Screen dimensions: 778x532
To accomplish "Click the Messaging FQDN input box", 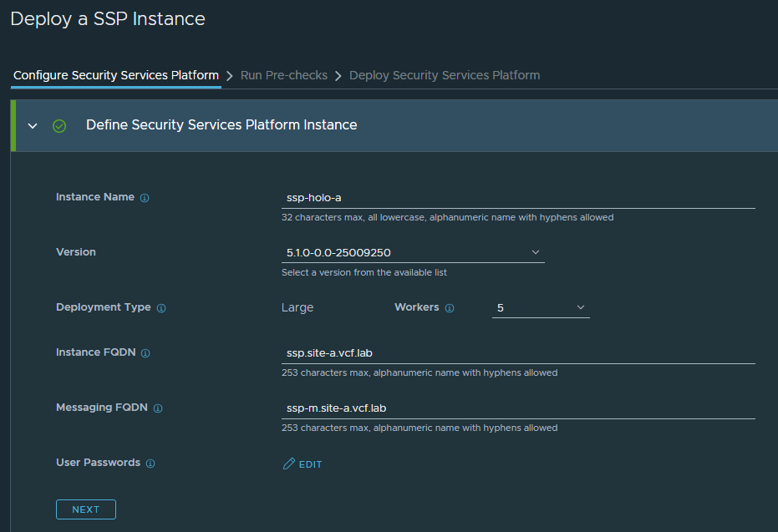I will click(518, 408).
